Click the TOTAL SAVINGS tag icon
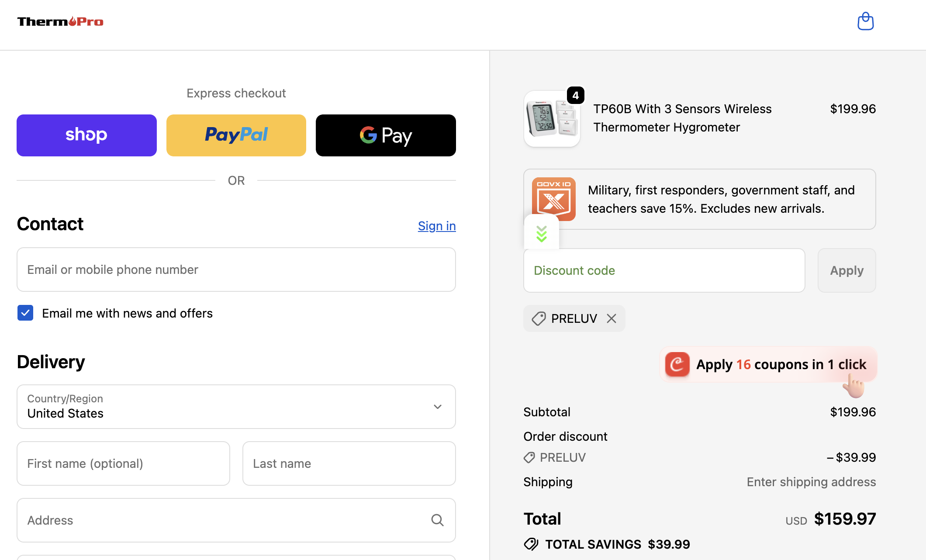Screen dimensions: 926x560 [x=531, y=544]
